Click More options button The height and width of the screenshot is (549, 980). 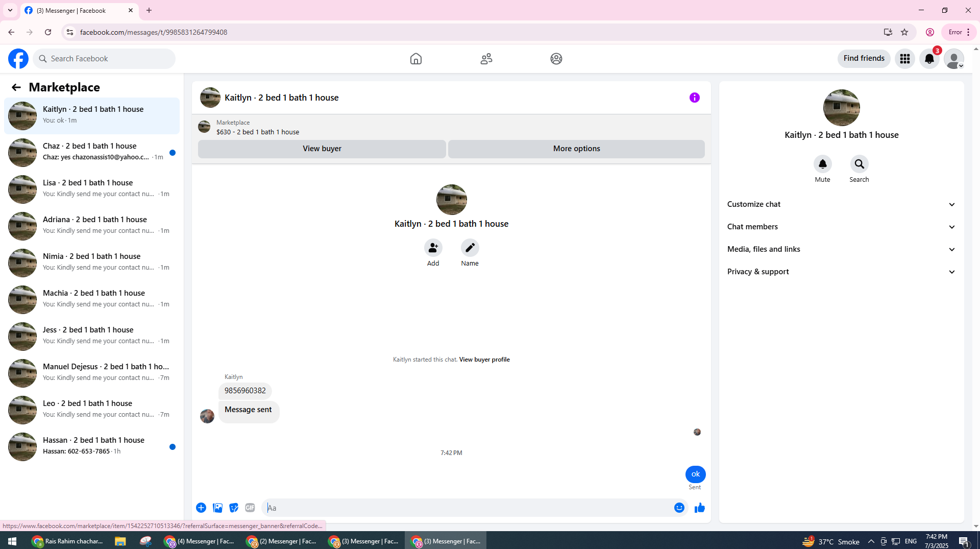point(577,149)
